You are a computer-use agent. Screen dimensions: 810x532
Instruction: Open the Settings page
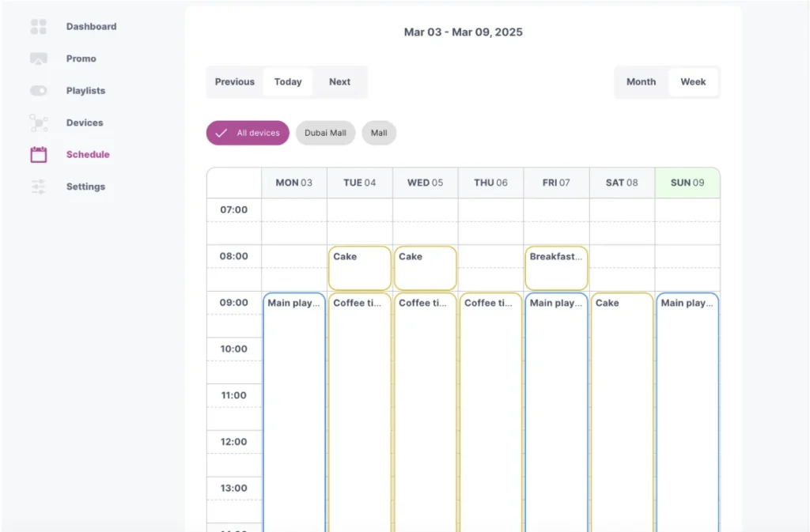pos(85,187)
